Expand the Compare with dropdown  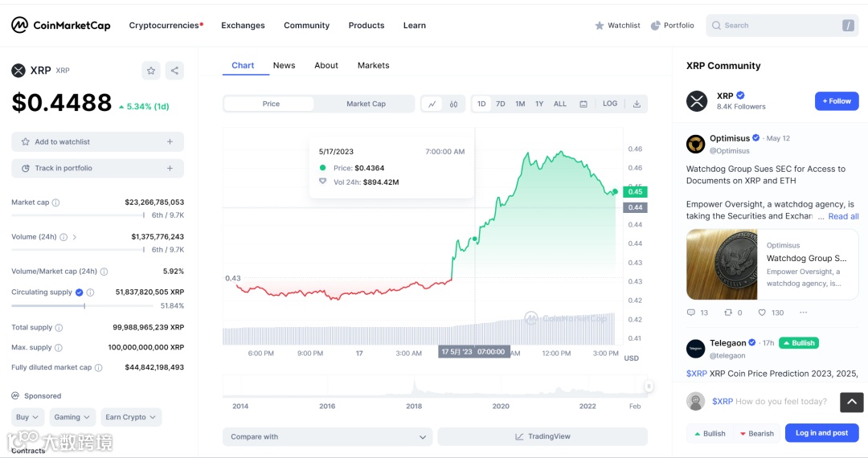click(327, 437)
